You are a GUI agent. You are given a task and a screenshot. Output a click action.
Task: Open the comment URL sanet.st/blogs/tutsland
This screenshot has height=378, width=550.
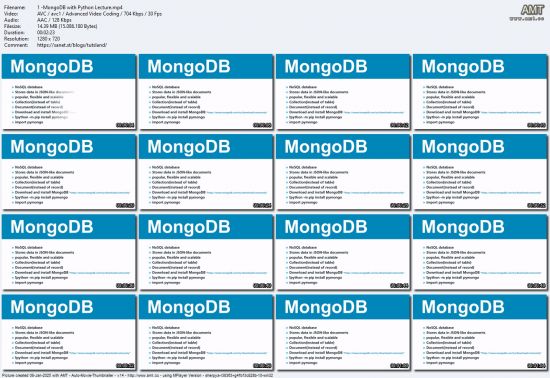click(72, 45)
